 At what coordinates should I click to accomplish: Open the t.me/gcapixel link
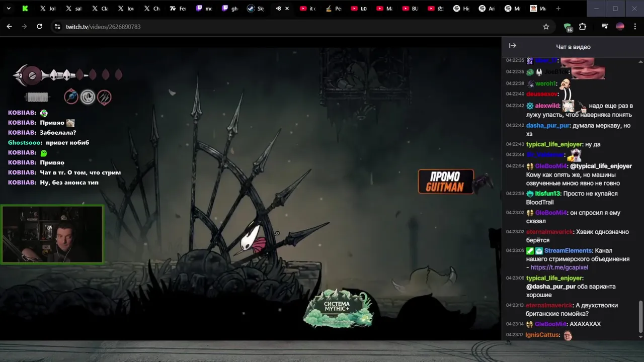coord(559,267)
